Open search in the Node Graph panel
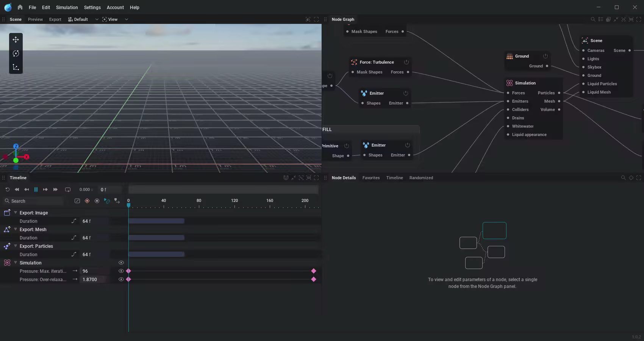 coord(593,19)
